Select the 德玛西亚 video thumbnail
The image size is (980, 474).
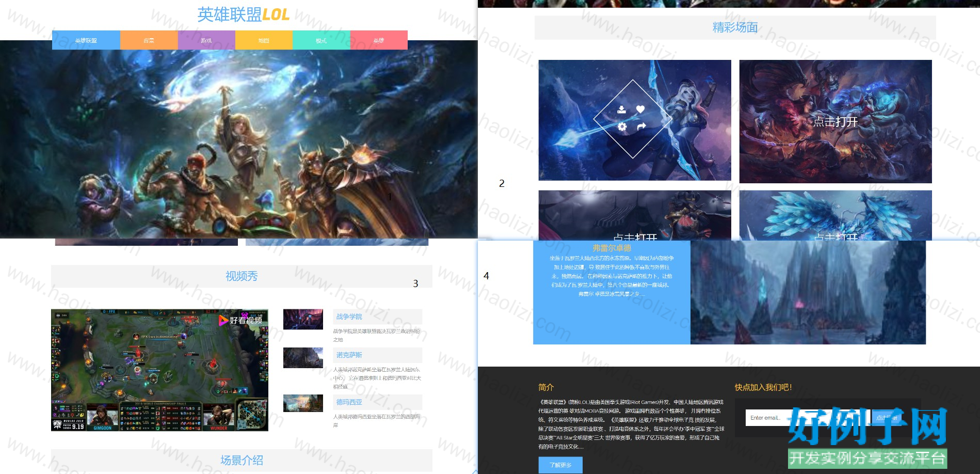(303, 403)
